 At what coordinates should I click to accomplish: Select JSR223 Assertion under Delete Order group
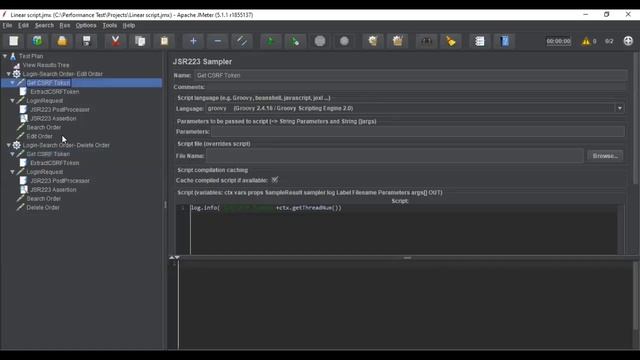pos(53,189)
